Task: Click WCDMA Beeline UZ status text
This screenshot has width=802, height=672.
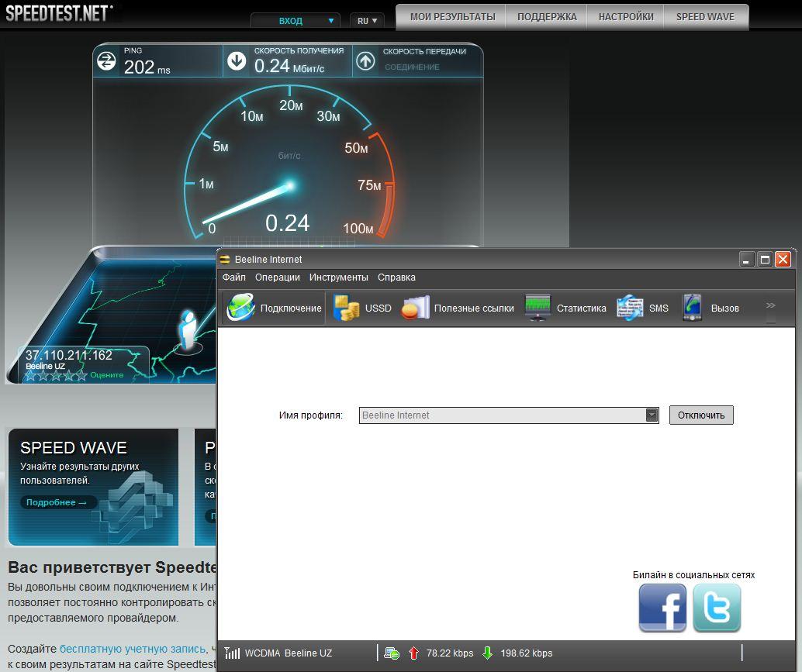Action: click(289, 653)
